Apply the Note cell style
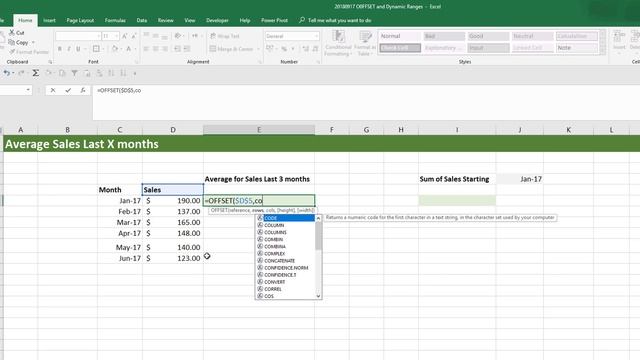Image resolution: width=640 pixels, height=360 pixels. (576, 48)
